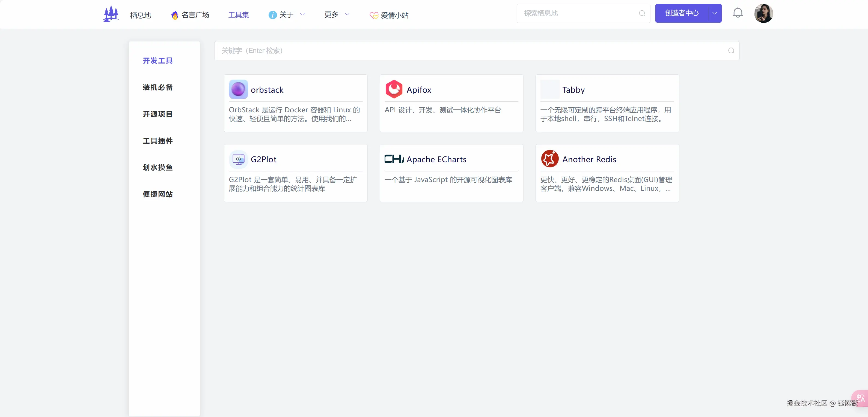Open the 创造者中心 dropdown arrow
Viewport: 868px width, 417px height.
coord(714,13)
